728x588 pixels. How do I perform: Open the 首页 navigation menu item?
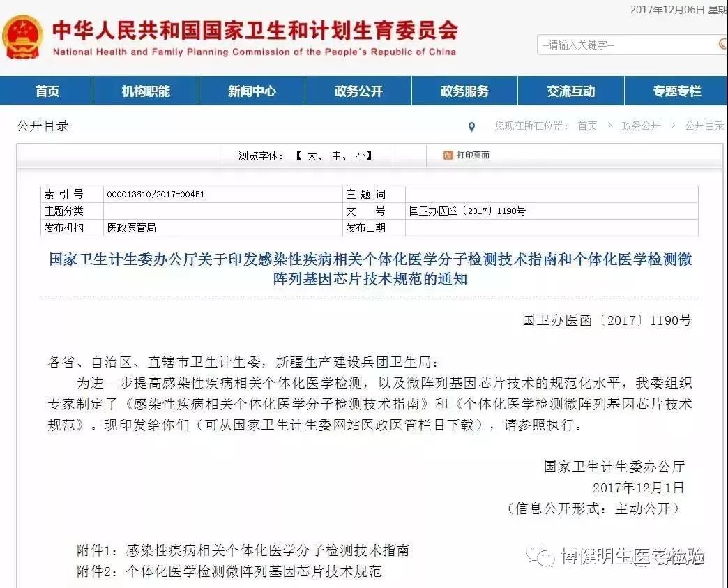pyautogui.click(x=47, y=91)
